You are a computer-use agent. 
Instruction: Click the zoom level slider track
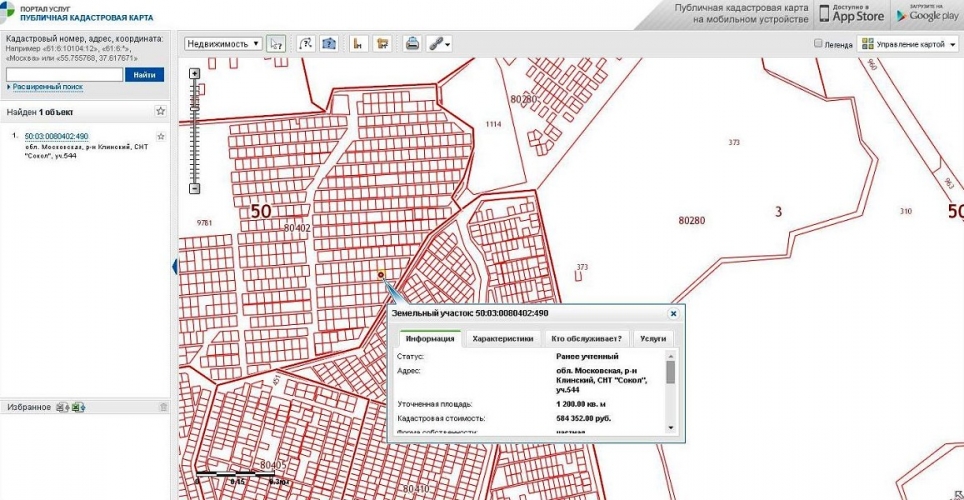tap(194, 130)
